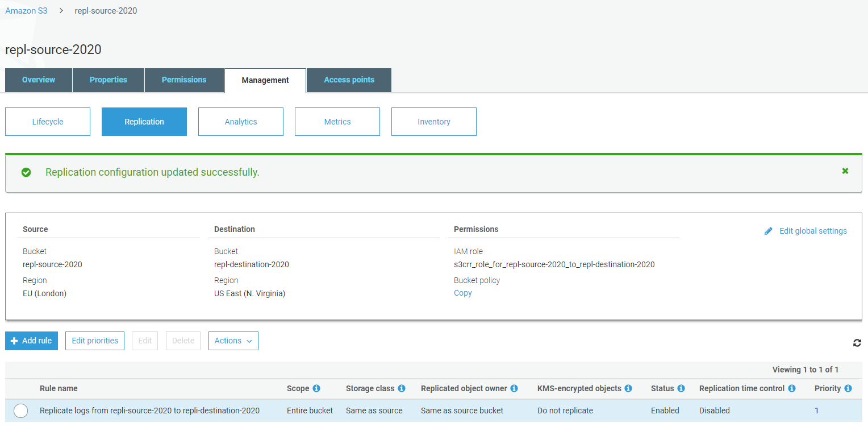
Task: Click the 'EU (London)' region text
Action: 45,293
